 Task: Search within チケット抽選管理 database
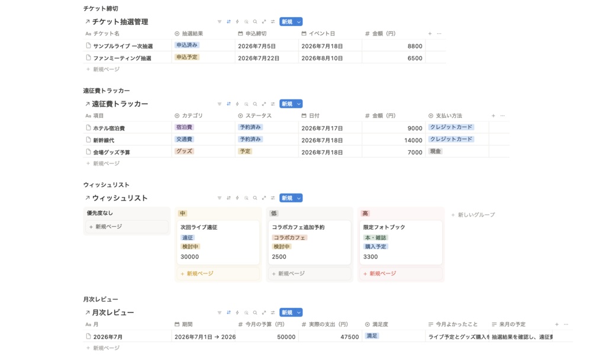[x=255, y=22]
